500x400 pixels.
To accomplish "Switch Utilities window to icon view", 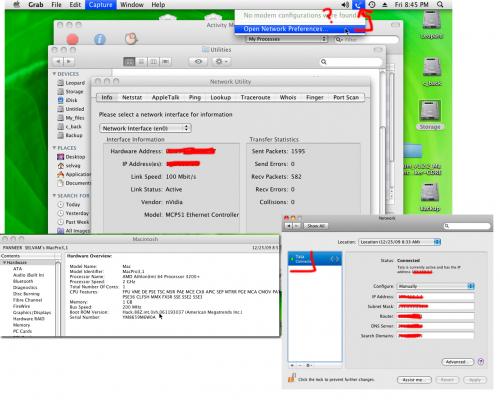I will (x=129, y=62).
